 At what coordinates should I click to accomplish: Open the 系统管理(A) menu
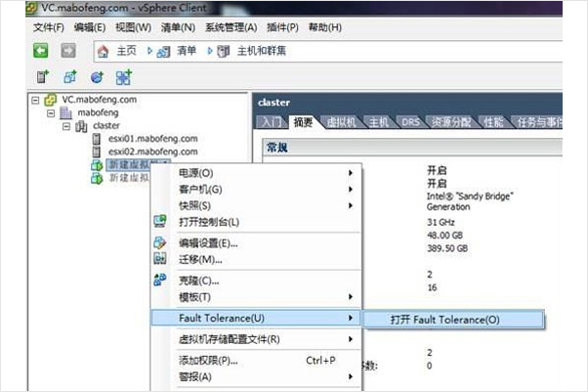click(x=231, y=27)
